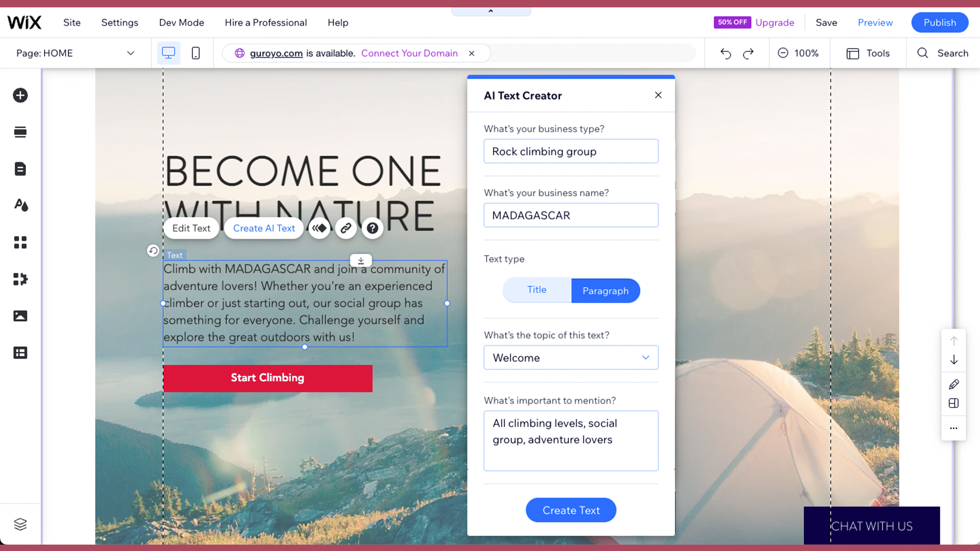Click the Redo arrow icon
Image resolution: width=980 pixels, height=551 pixels.
748,53
